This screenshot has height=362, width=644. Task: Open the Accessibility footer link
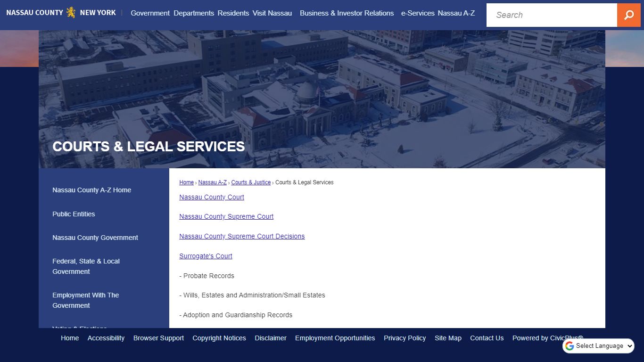[x=106, y=338]
